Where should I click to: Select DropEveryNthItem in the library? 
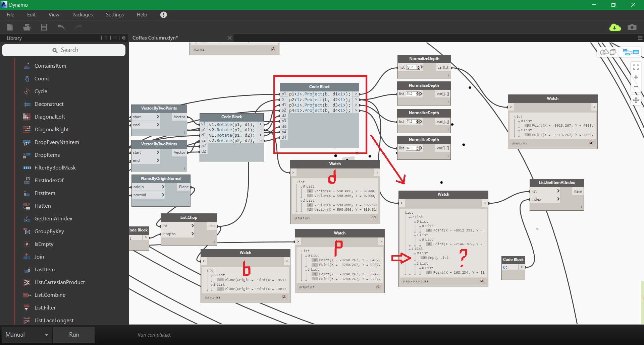click(56, 142)
